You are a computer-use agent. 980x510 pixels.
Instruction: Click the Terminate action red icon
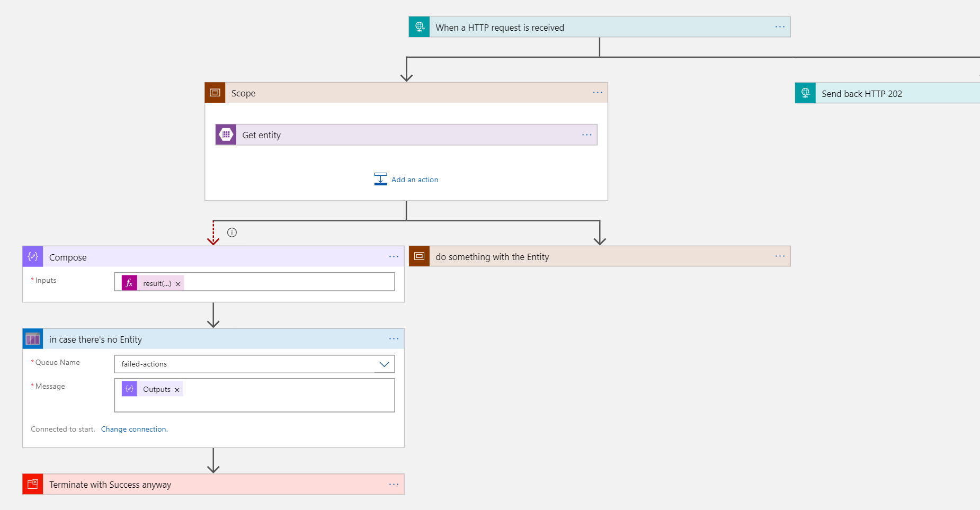(33, 484)
